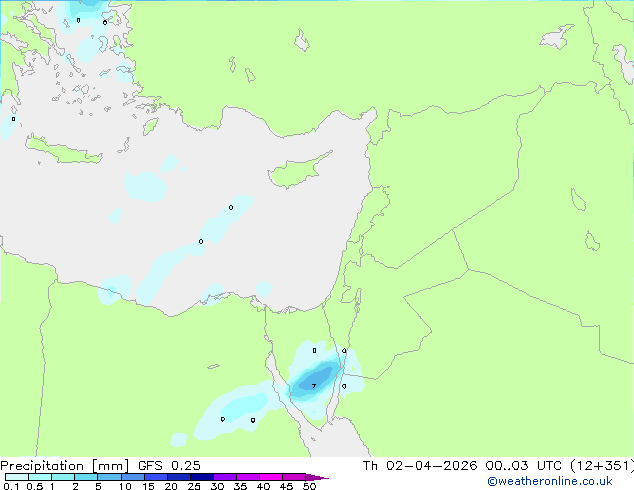Click the 0.5–1 mm legend color box
The height and width of the screenshot is (490, 634).
coord(40,477)
